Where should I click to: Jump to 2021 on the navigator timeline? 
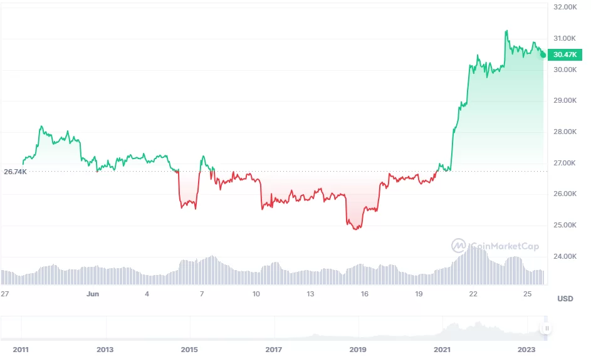click(x=442, y=350)
